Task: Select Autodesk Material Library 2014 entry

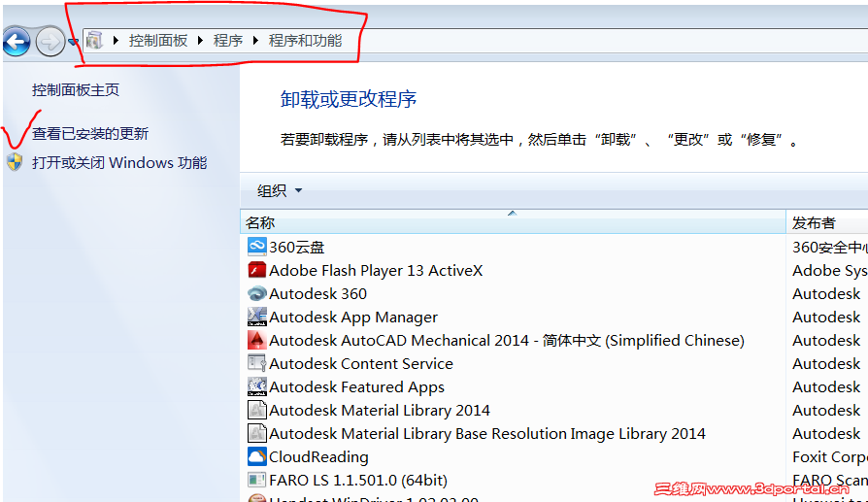Action: 380,410
